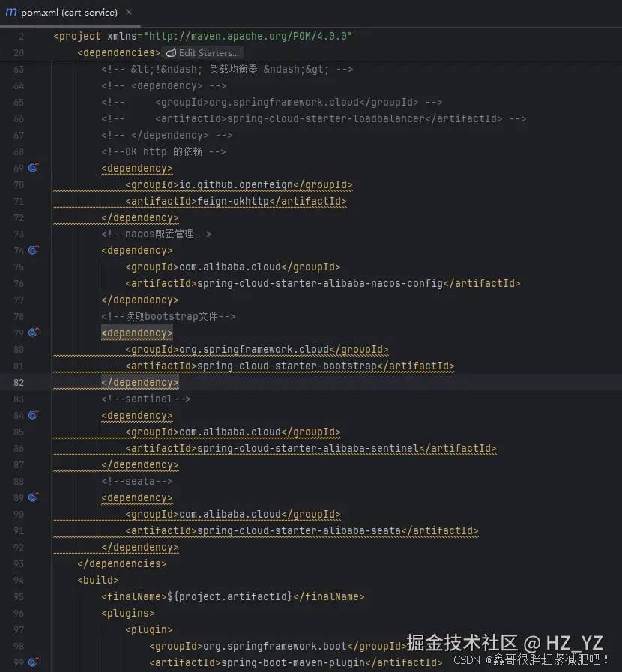Click line number 93 in the gutter
This screenshot has height=672, width=622.
(x=19, y=563)
